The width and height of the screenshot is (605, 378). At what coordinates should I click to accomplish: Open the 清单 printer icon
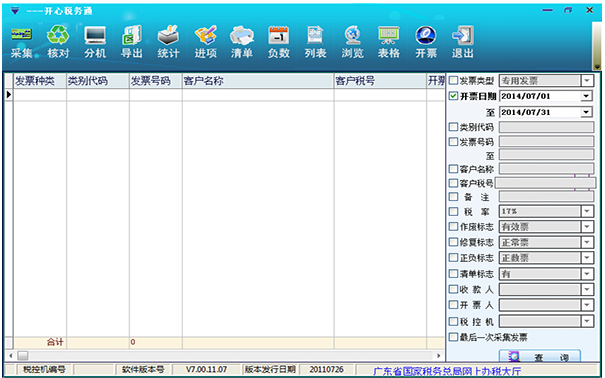pyautogui.click(x=242, y=43)
